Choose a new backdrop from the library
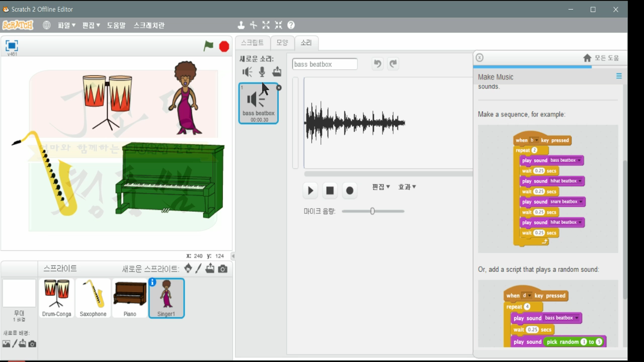This screenshot has height=362, width=644. 6,344
